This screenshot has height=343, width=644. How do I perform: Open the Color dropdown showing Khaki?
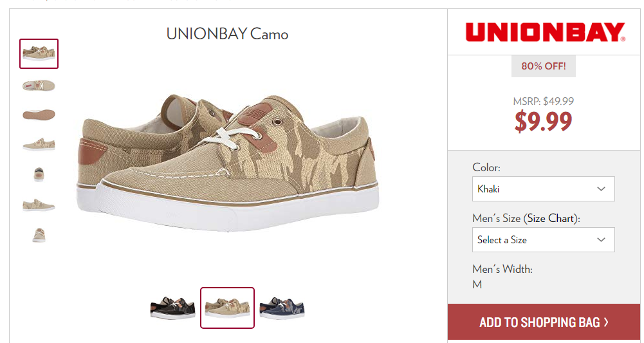544,189
